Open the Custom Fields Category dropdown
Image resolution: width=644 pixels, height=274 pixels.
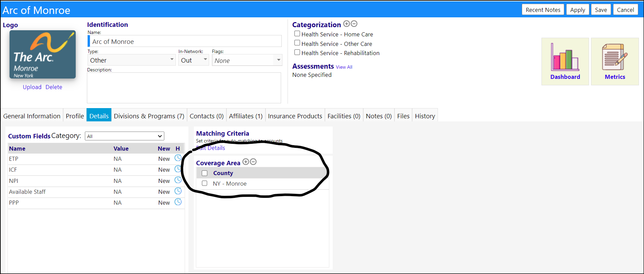click(x=125, y=136)
